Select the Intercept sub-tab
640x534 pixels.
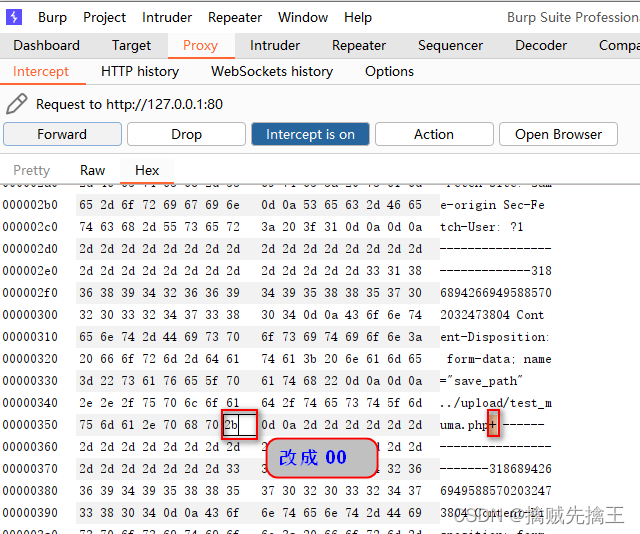pyautogui.click(x=41, y=71)
